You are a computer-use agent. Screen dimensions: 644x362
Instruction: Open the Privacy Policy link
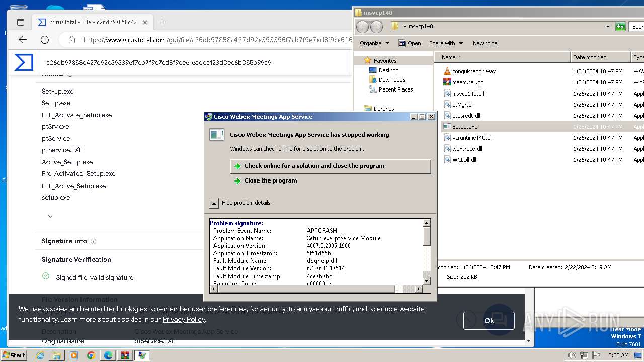[184, 319]
